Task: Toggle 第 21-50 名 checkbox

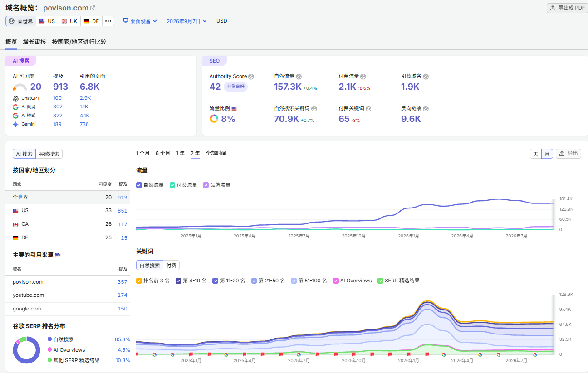Action: pyautogui.click(x=254, y=281)
